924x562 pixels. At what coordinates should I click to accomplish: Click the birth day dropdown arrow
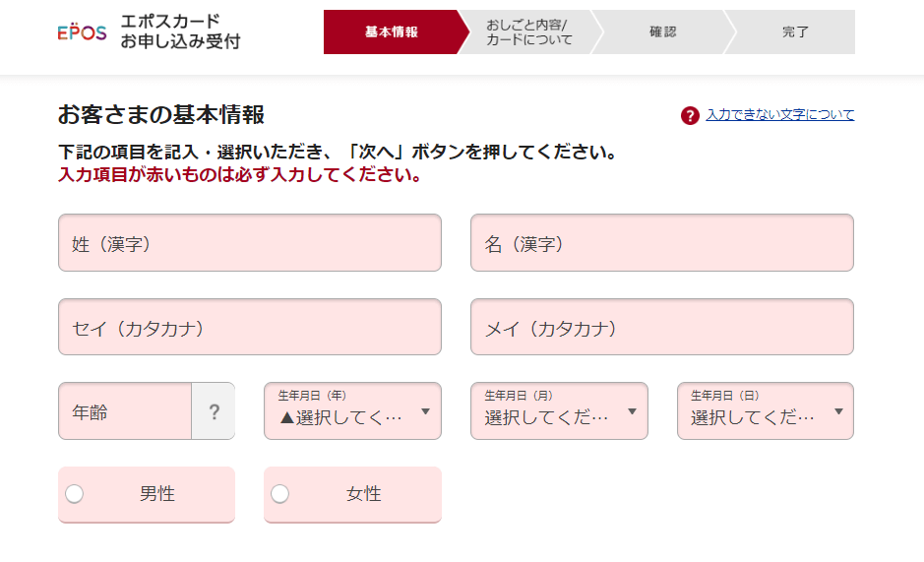coord(839,411)
